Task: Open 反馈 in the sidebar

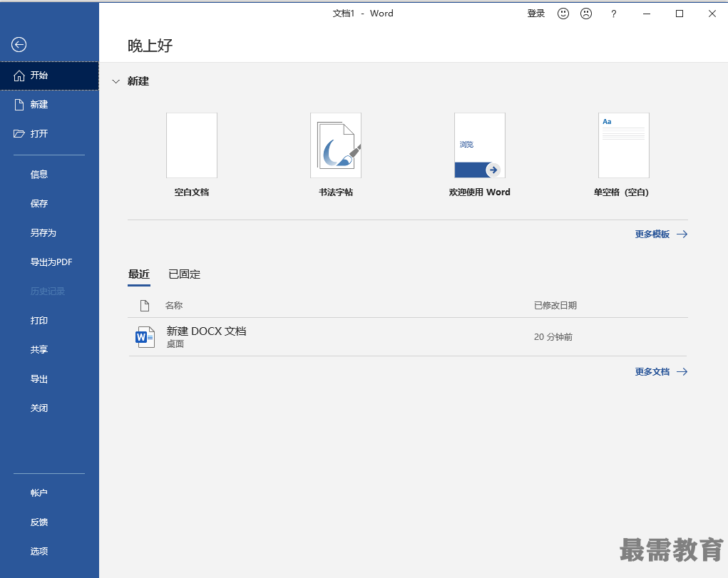Action: point(49,522)
